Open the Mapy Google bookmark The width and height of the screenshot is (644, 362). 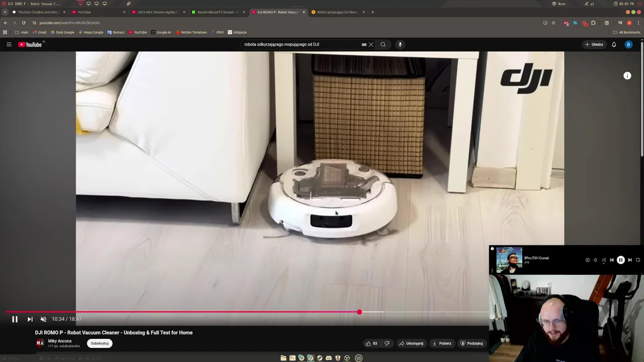(x=91, y=32)
